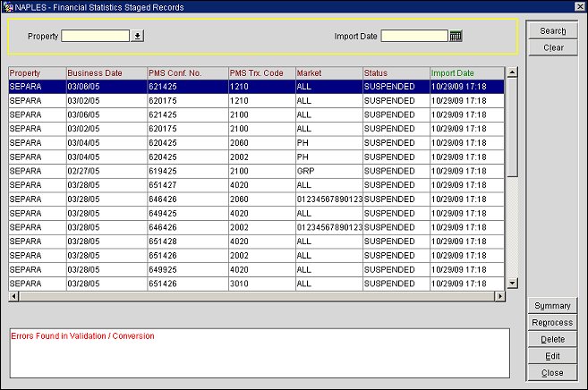Open the Import Date calendar picker

456,36
